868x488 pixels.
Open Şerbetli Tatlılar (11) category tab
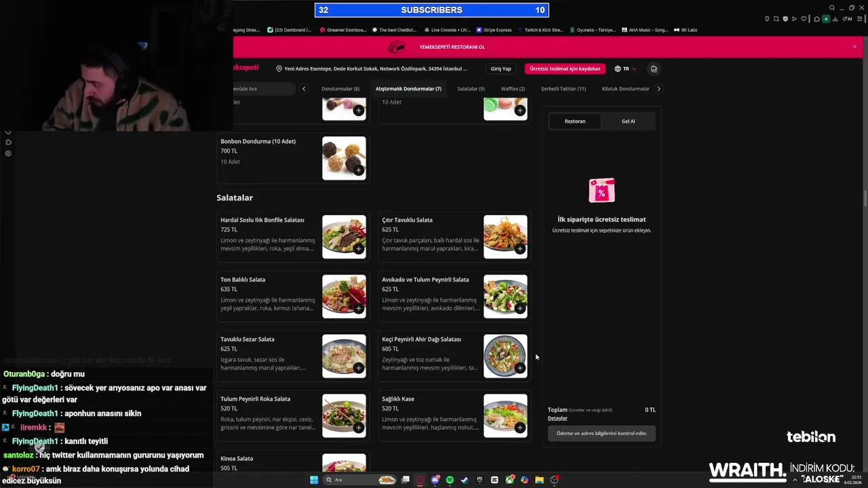563,89
